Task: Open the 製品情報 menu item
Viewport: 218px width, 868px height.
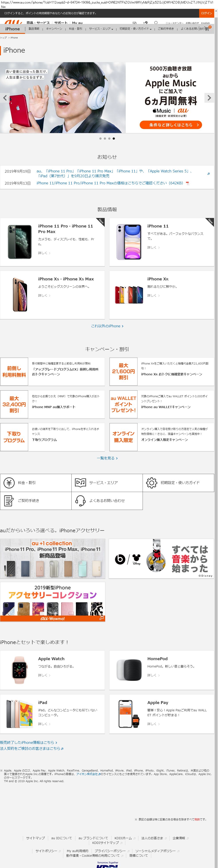Action: coord(34,29)
